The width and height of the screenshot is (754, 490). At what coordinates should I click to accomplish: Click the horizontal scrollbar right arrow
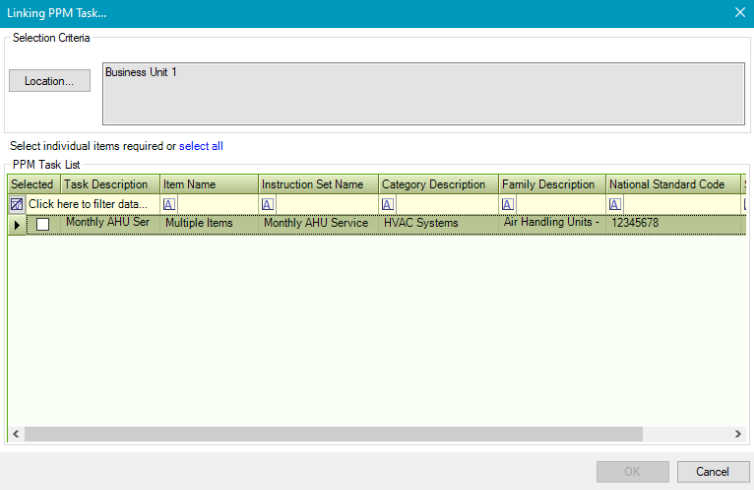[738, 434]
